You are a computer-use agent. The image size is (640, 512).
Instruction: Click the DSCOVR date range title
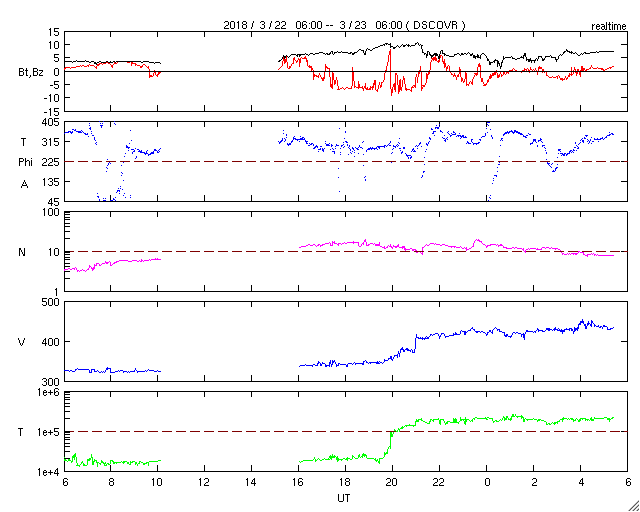click(x=344, y=25)
